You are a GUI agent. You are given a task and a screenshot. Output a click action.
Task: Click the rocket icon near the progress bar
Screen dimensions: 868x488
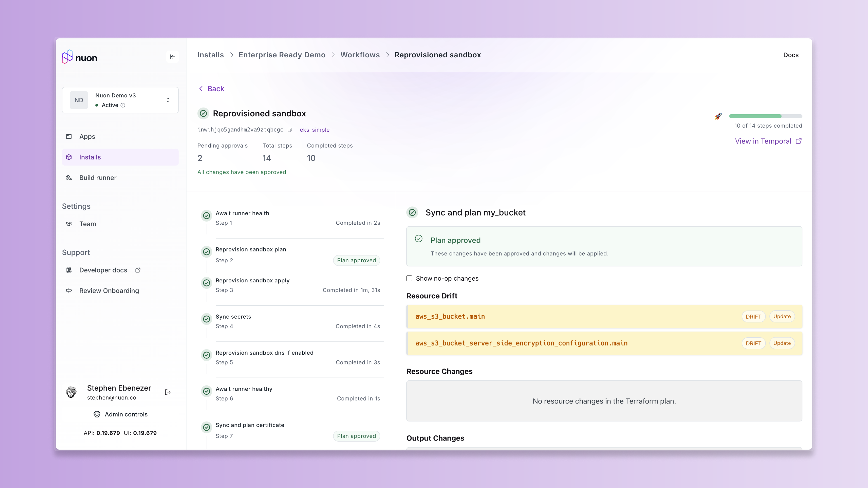pyautogui.click(x=718, y=116)
